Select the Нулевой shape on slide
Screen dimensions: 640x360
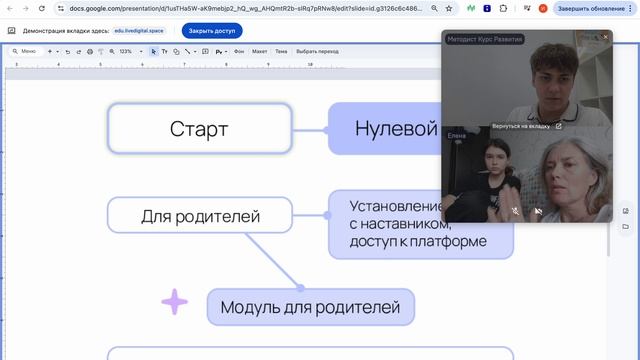point(385,129)
